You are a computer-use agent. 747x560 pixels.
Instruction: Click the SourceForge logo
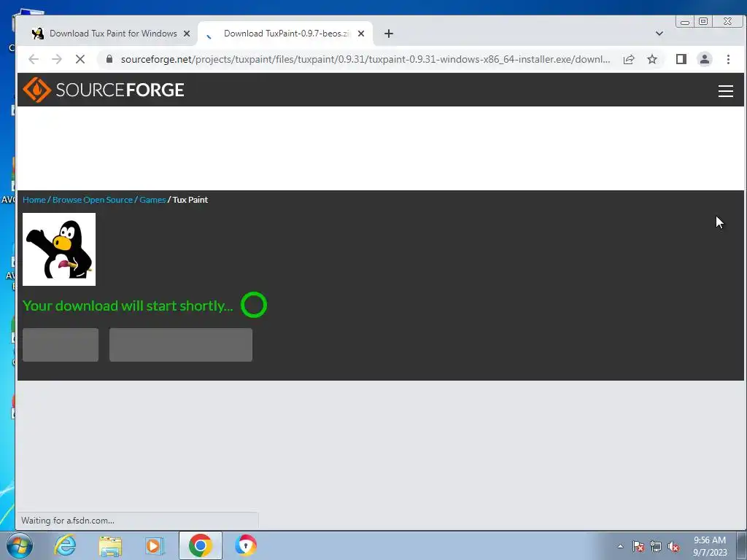click(104, 90)
